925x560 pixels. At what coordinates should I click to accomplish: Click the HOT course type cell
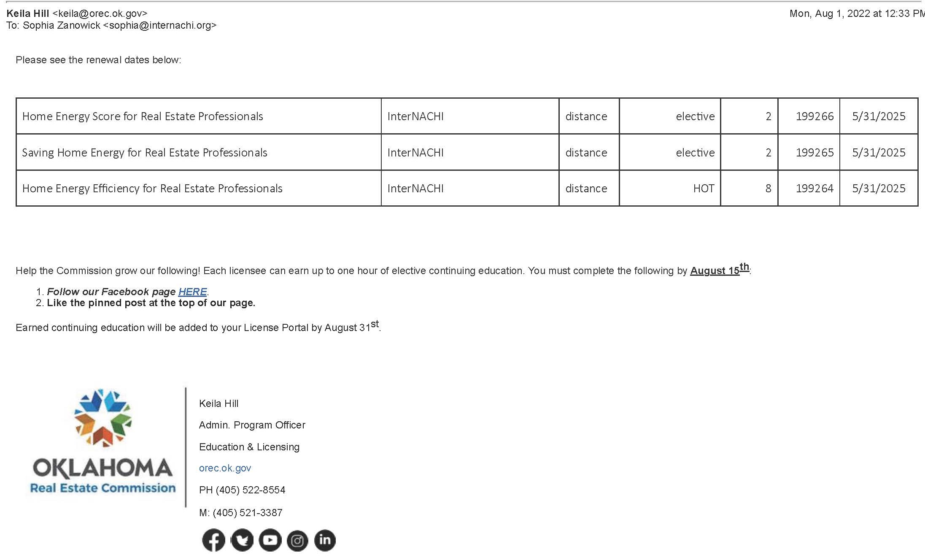(x=703, y=188)
